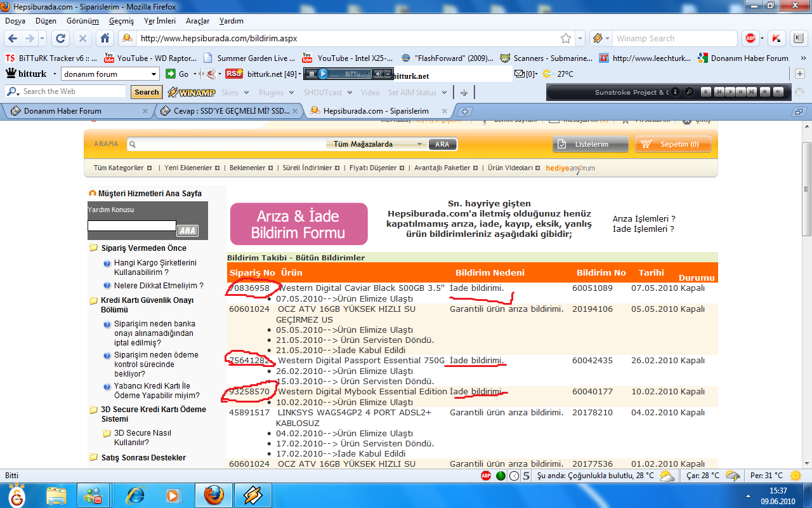
Task: Click the Galatasaray Start button
Action: pos(18,495)
